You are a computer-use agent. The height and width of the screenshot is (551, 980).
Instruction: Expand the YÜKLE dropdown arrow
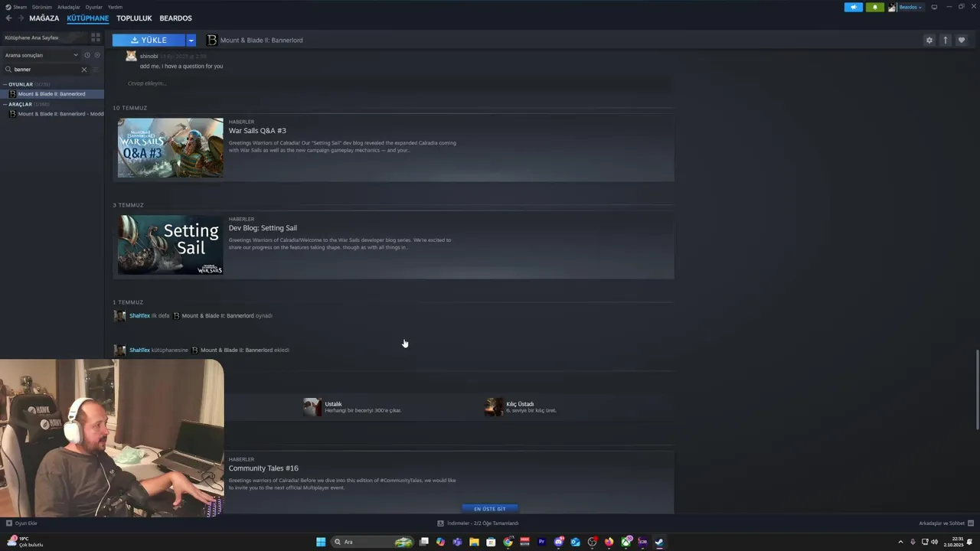tap(191, 40)
